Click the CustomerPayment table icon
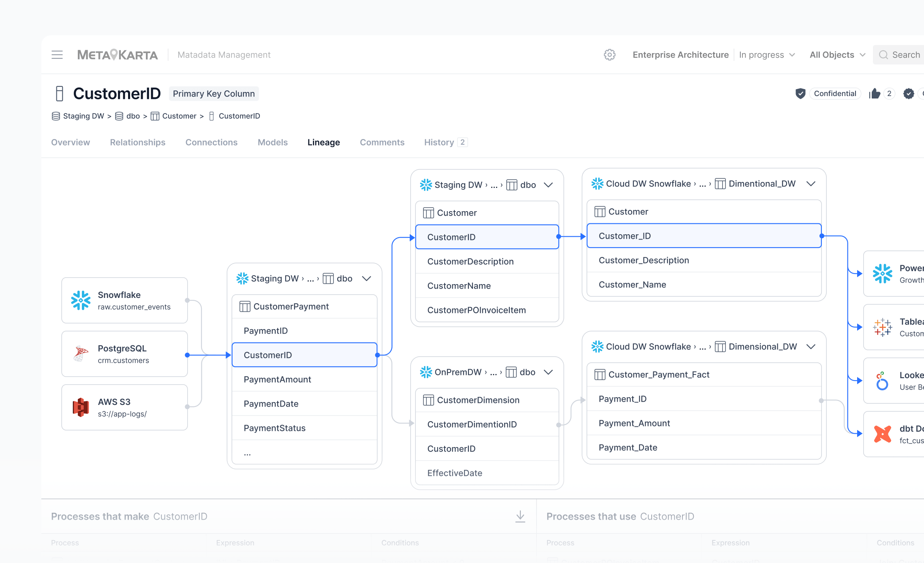Screen dimensions: 924x563 [x=245, y=306]
